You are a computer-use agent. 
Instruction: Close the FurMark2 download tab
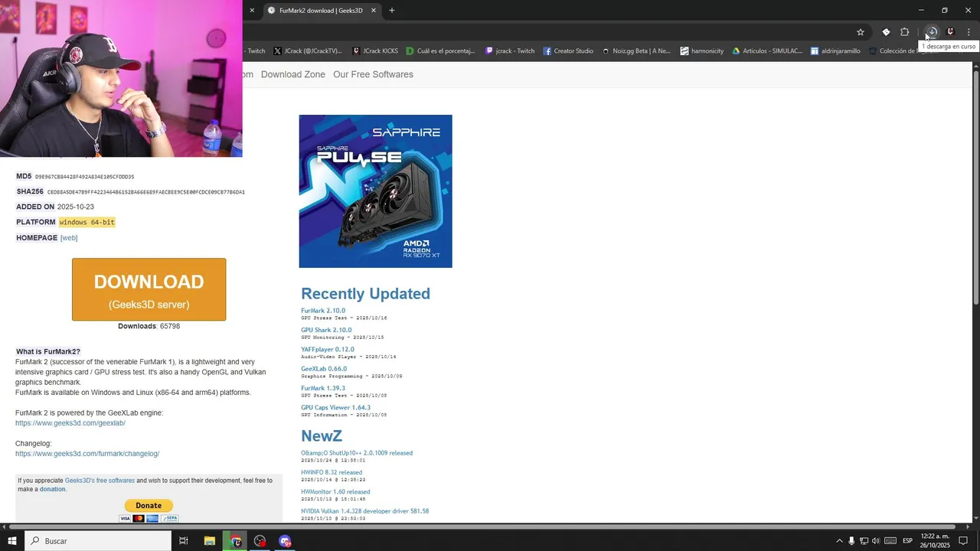[374, 11]
